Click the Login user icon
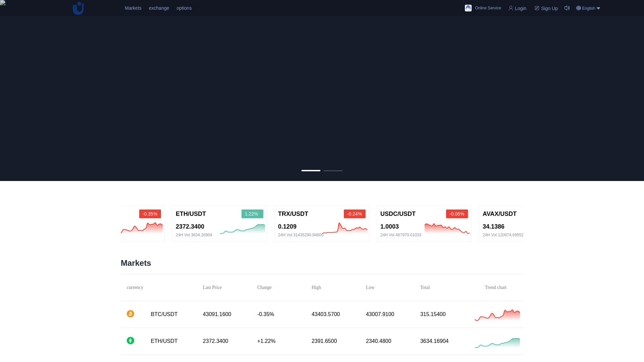644x362 pixels. (511, 8)
